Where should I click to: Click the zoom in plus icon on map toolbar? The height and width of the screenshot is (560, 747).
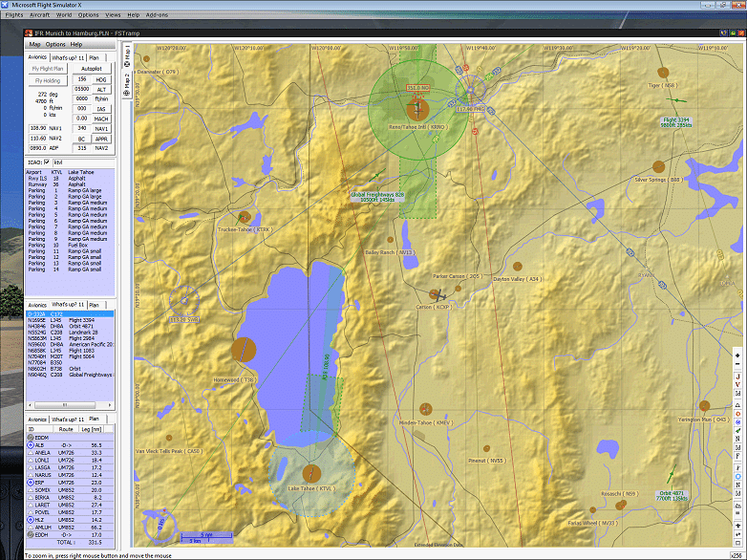coord(737,356)
